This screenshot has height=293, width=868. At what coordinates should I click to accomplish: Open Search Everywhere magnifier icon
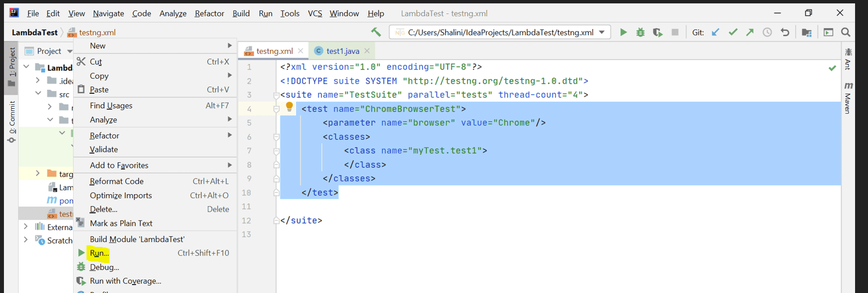pos(846,33)
